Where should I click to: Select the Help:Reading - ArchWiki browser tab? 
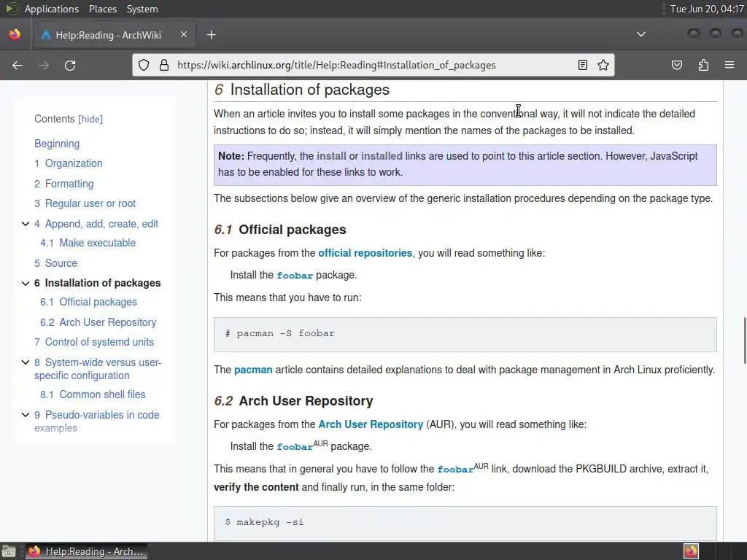113,35
